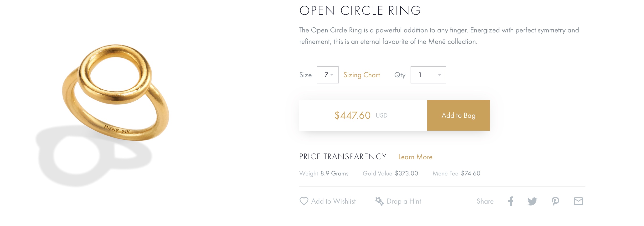Click the Menē Fee $74.60 detail
The height and width of the screenshot is (226, 644).
click(x=456, y=174)
